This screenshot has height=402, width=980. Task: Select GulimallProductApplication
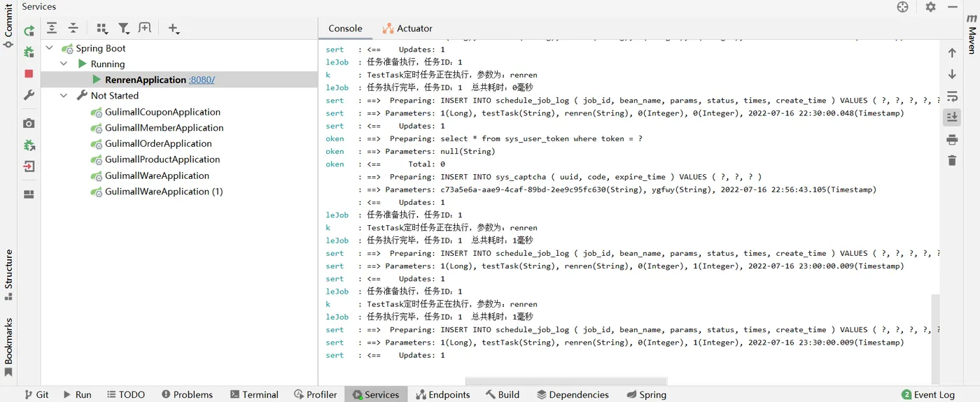click(162, 159)
